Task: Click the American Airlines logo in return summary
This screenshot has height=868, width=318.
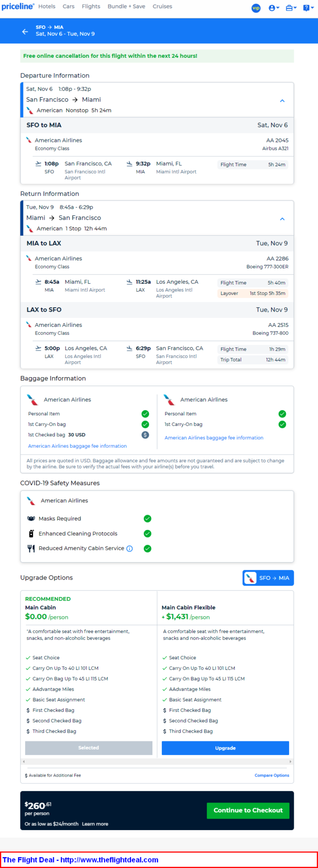Action: (30, 229)
